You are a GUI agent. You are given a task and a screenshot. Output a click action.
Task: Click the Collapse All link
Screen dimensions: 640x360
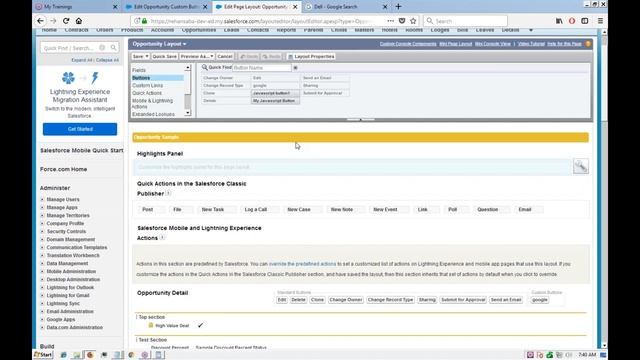pos(107,60)
